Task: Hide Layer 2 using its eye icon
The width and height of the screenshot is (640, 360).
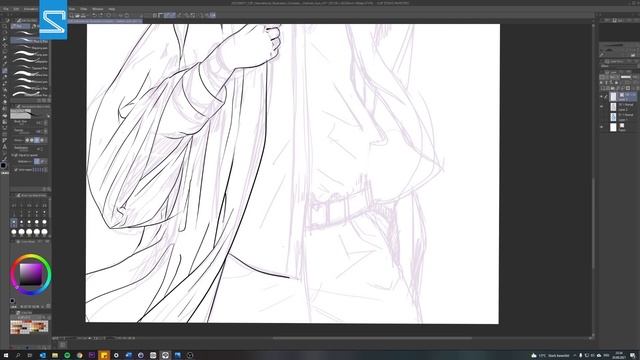Action: (601, 107)
